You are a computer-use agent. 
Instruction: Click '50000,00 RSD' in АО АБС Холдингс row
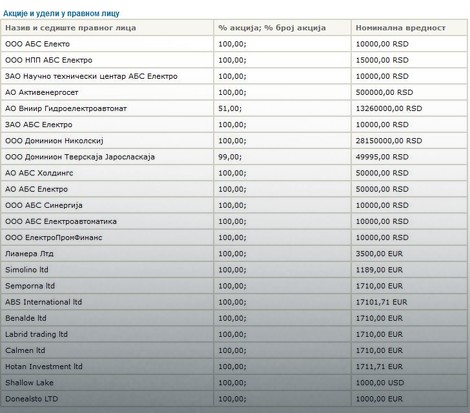[x=382, y=173]
